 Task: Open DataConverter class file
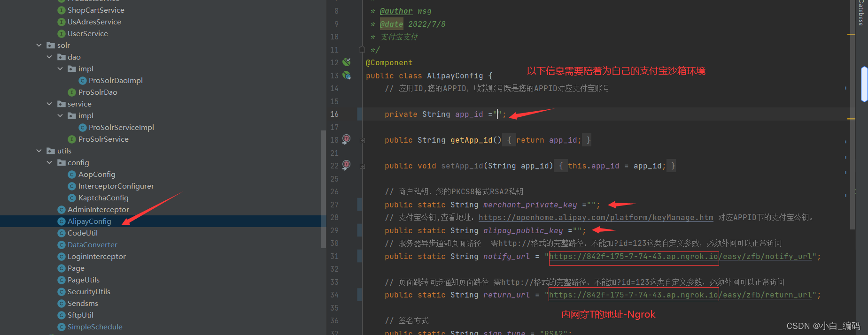(x=93, y=245)
